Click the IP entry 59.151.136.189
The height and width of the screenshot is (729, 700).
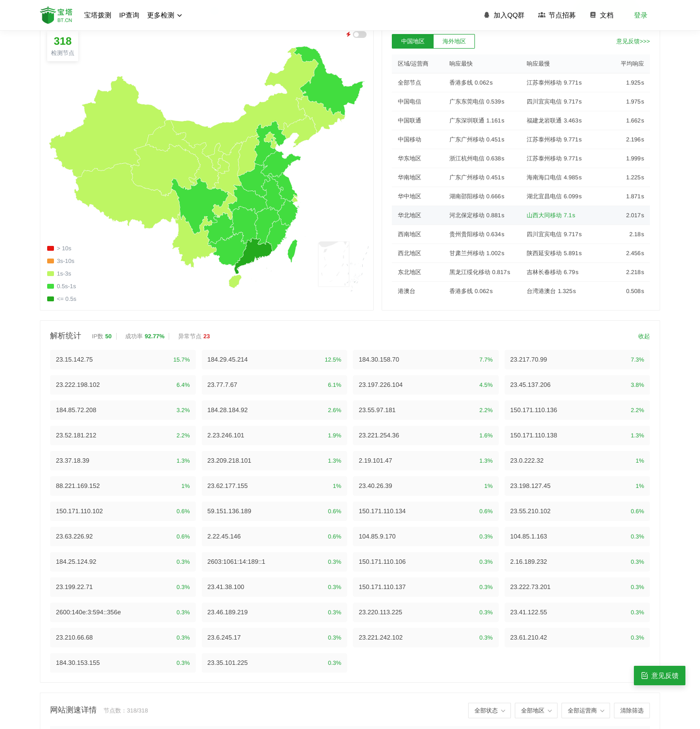pos(274,511)
